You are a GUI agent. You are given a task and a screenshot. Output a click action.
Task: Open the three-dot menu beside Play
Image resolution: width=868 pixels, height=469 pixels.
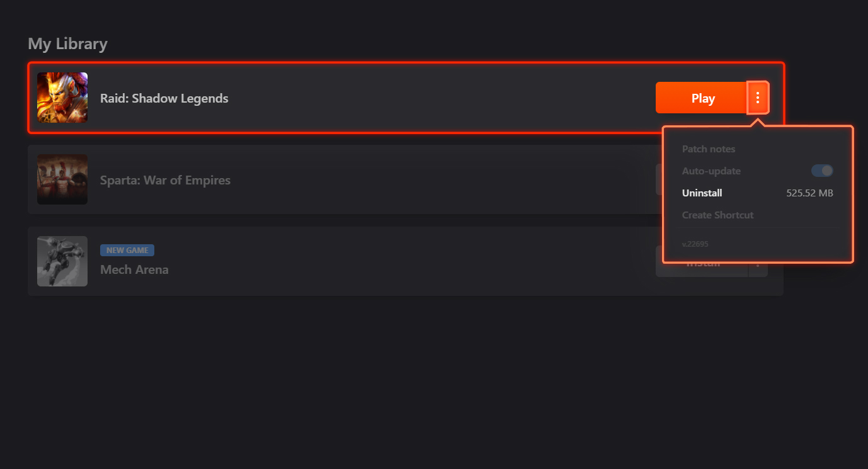758,98
